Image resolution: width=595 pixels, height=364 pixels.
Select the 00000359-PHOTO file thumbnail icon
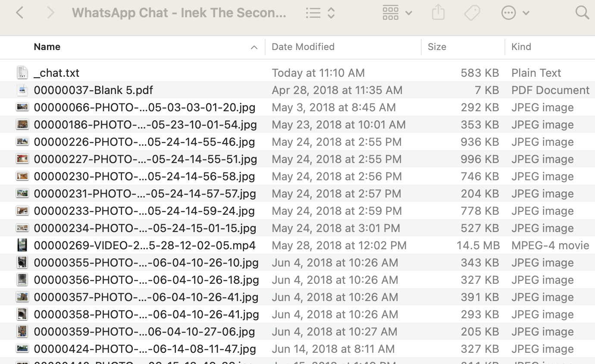pos(22,331)
